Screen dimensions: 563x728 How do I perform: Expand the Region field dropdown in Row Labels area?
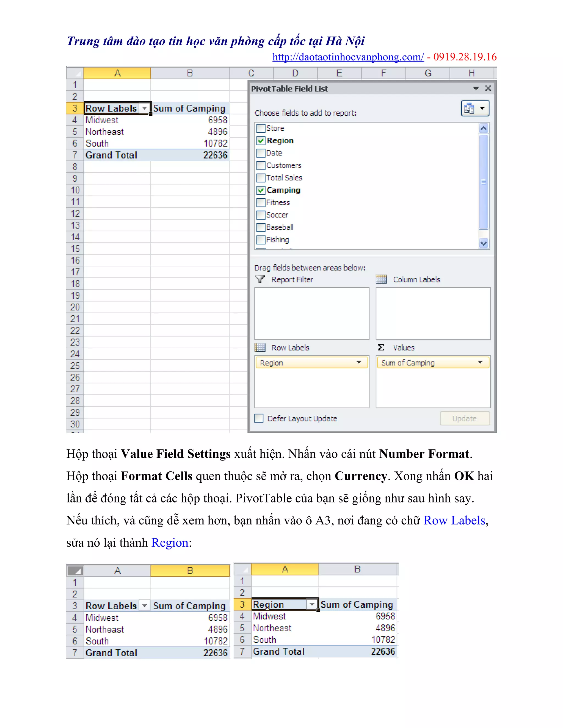coord(359,362)
